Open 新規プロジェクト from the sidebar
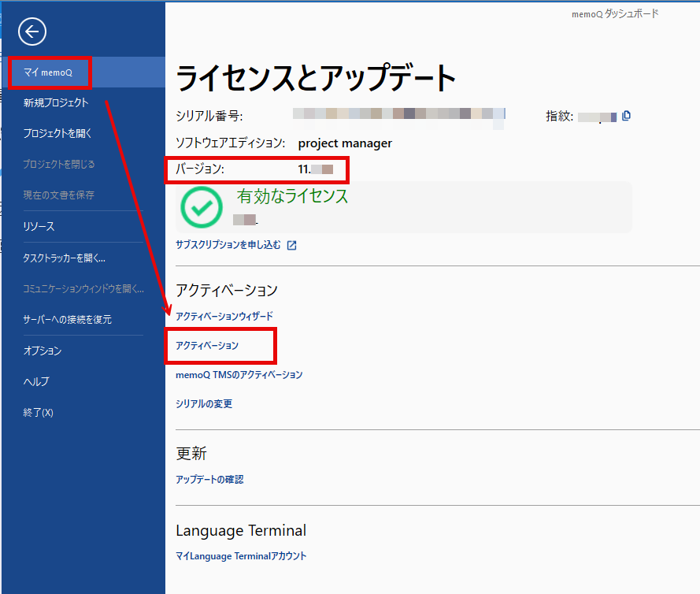 [55, 102]
